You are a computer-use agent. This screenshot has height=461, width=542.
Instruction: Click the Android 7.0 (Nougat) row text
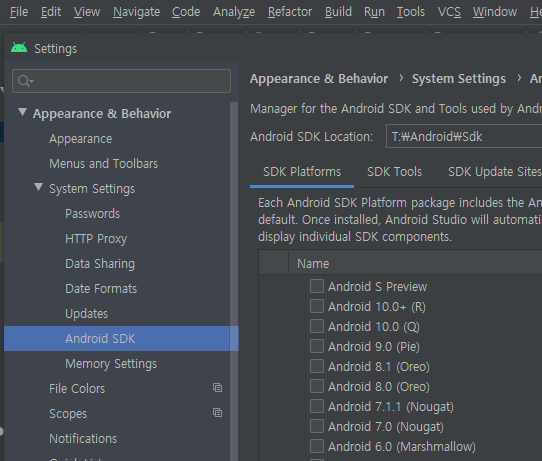coord(386,427)
